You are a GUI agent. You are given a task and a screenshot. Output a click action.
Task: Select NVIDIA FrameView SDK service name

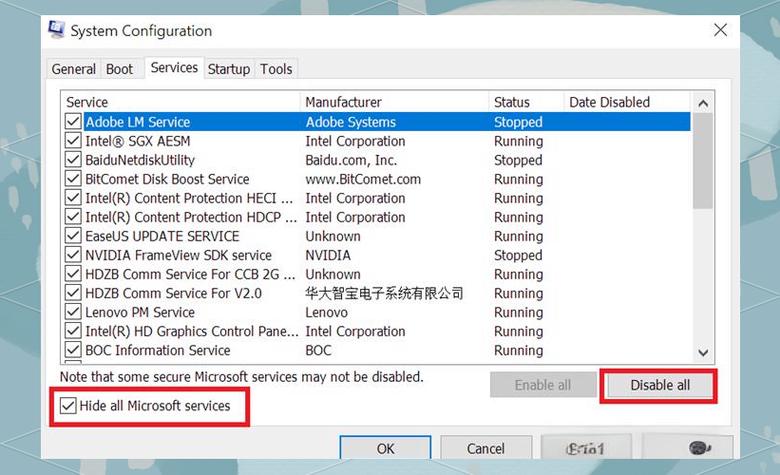(179, 255)
